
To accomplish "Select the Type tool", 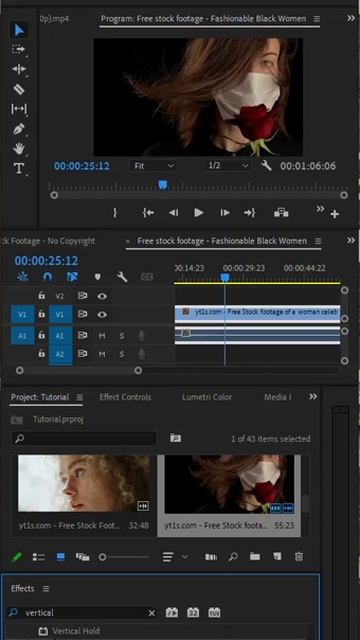I will coord(19,168).
